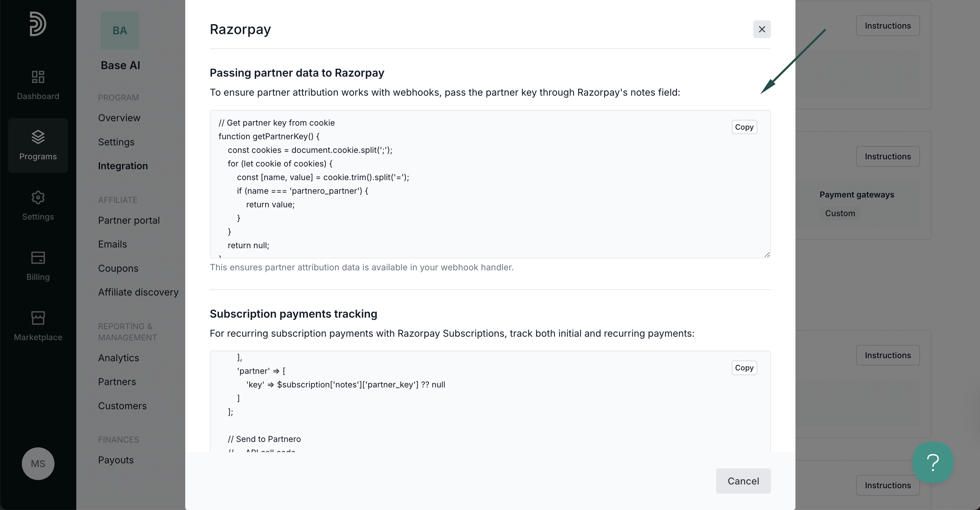980x510 pixels.
Task: Open the Marketplace store icon
Action: [x=38, y=318]
